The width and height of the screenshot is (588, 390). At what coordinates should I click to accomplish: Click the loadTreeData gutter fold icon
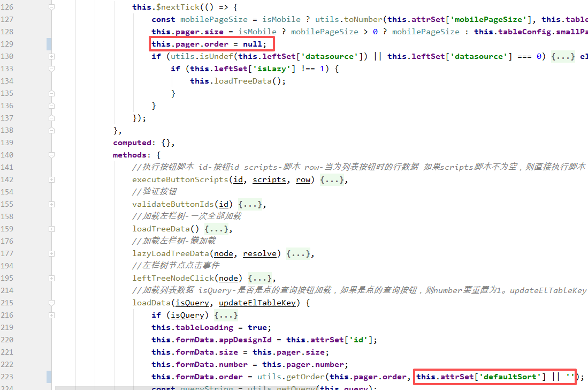click(51, 229)
